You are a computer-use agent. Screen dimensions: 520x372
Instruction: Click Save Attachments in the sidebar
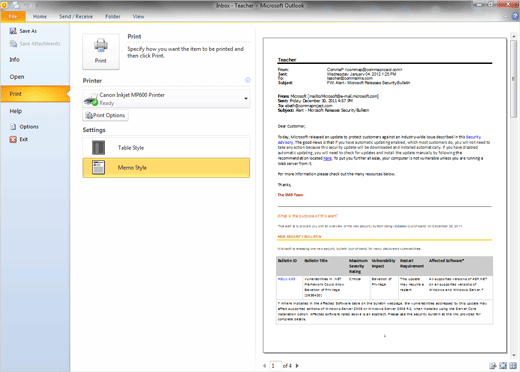[35, 44]
